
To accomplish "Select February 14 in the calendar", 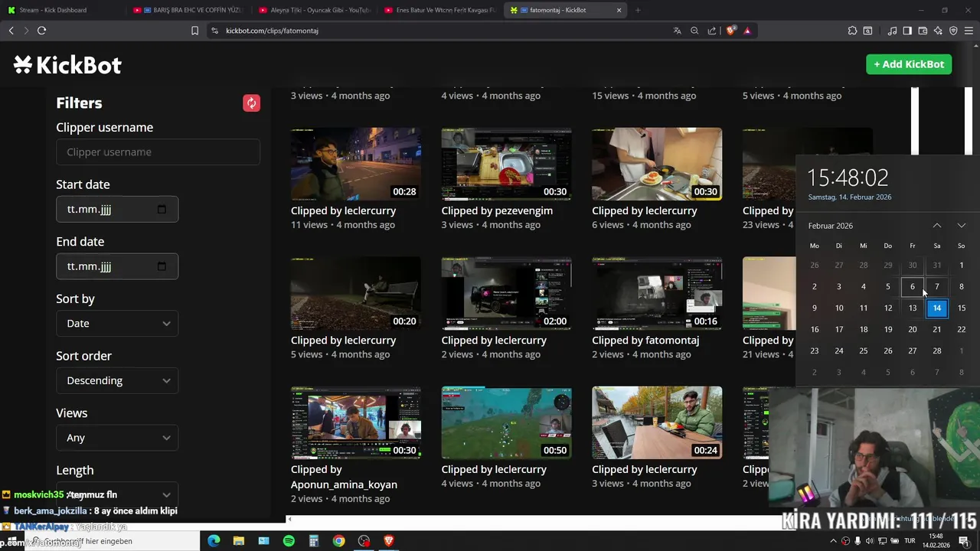I will (937, 308).
